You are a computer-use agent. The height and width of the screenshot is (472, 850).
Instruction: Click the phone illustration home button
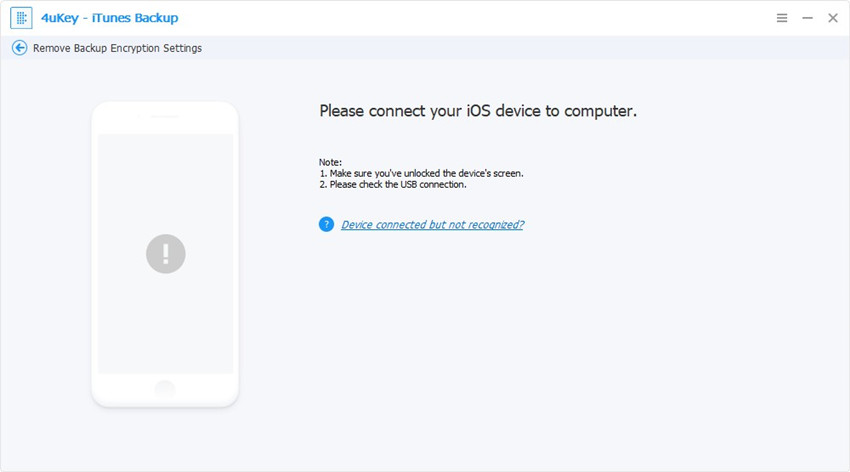tap(165, 388)
